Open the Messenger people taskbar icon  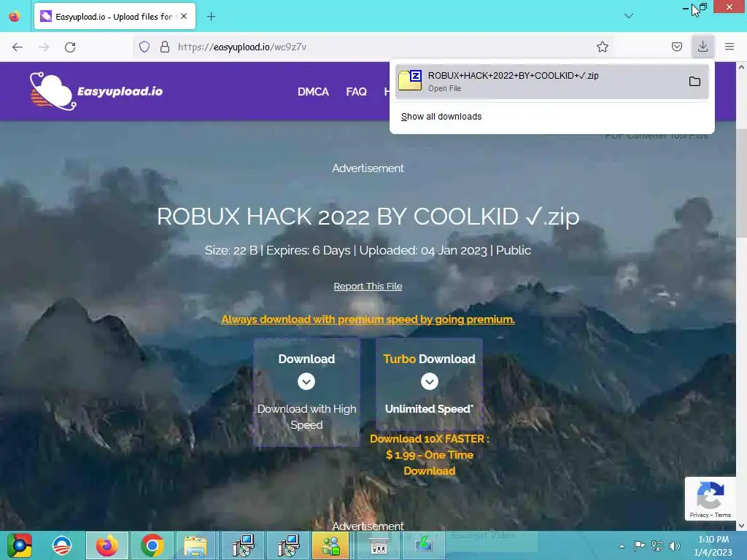tap(331, 545)
